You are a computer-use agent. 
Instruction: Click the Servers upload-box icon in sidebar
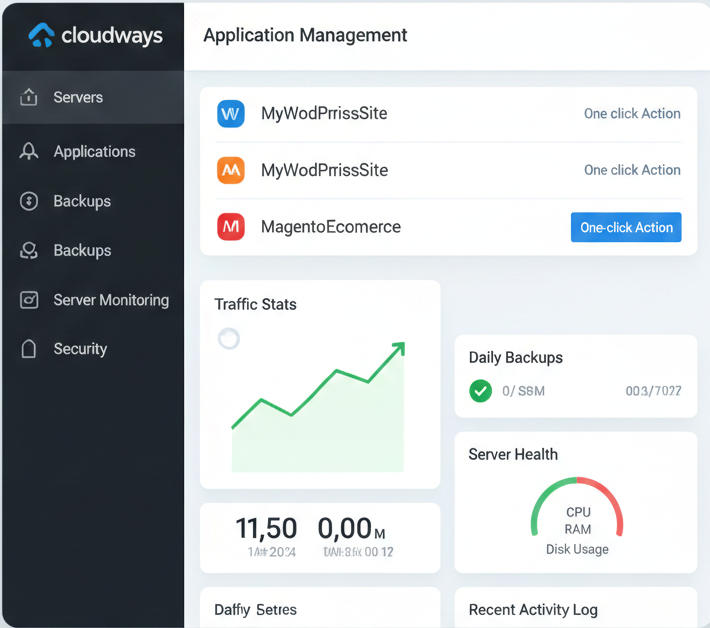(x=29, y=97)
